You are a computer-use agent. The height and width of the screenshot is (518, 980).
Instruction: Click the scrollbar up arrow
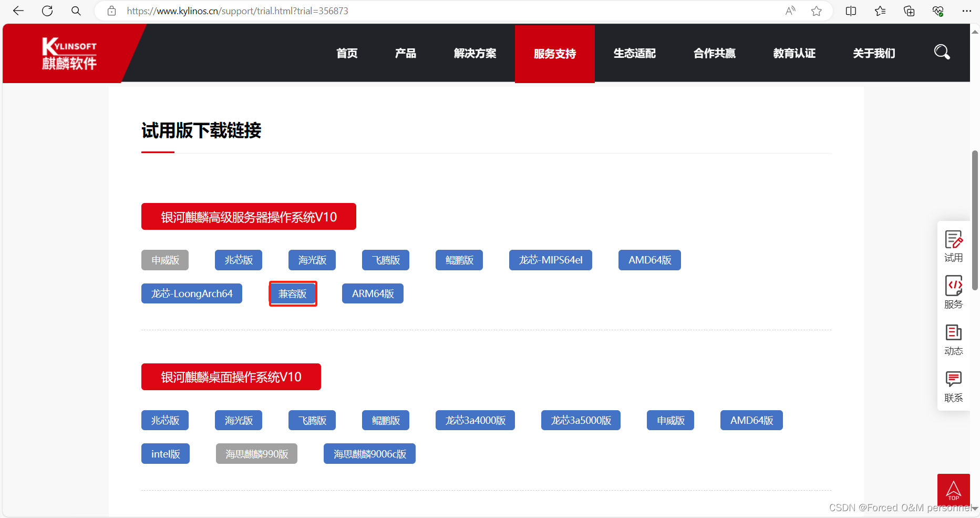(x=975, y=32)
